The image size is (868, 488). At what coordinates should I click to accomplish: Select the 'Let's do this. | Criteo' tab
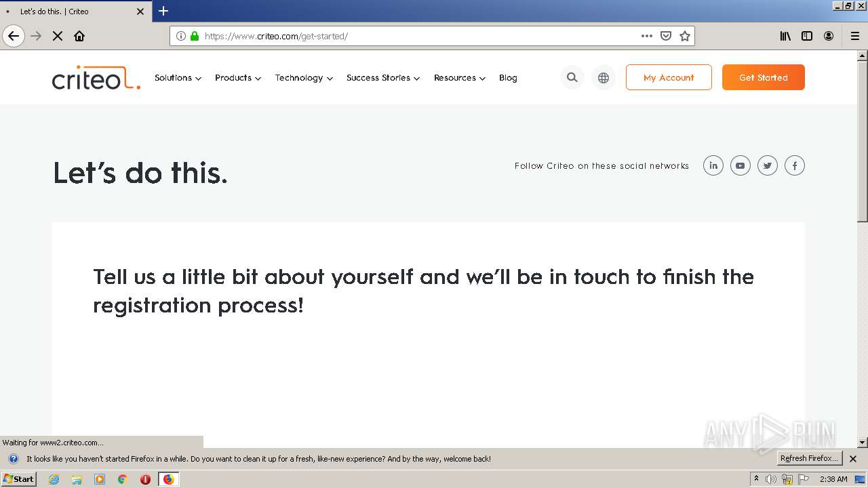point(75,12)
